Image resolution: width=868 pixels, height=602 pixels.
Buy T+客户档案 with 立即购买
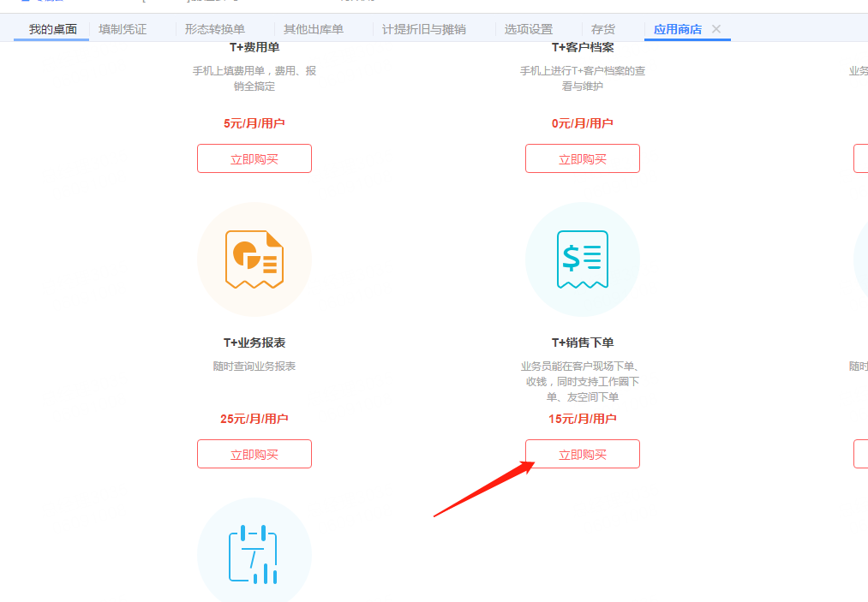[583, 158]
